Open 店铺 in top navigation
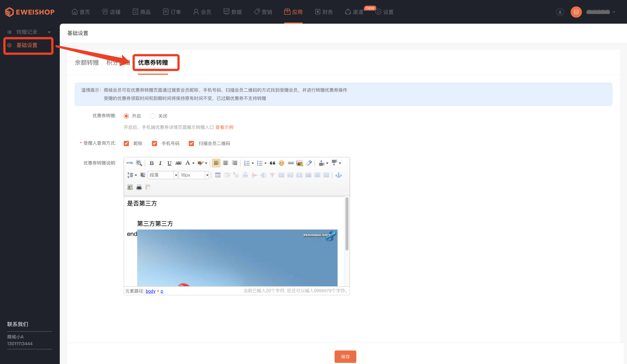The height and width of the screenshot is (364, 627). (x=111, y=12)
